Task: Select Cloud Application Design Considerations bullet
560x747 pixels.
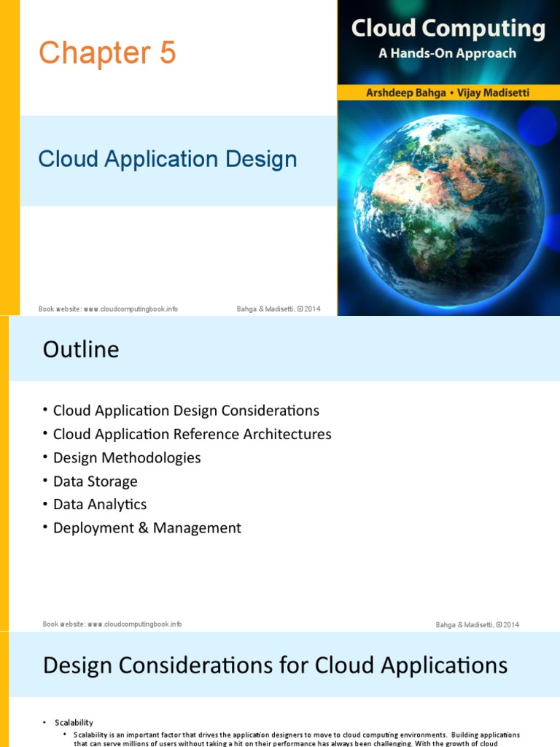Action: 186,411
